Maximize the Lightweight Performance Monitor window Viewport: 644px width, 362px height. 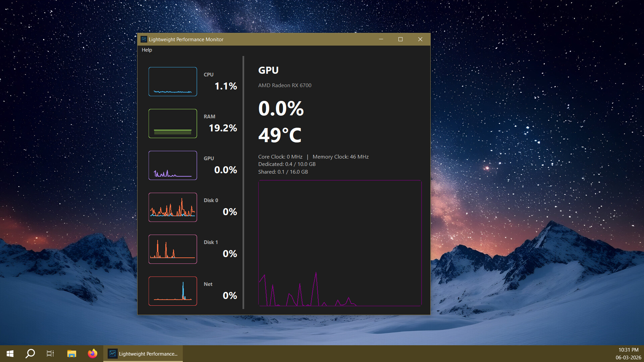point(400,39)
